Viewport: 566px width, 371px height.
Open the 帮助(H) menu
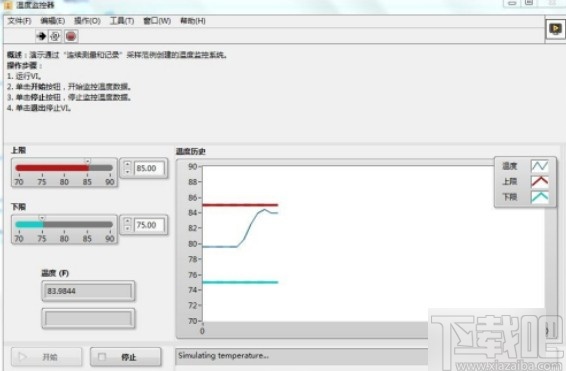tap(193, 21)
